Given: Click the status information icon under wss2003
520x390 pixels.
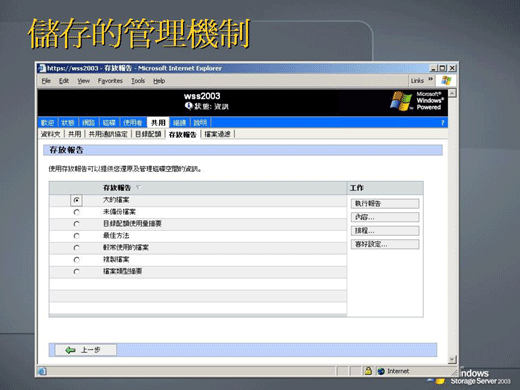Looking at the screenshot, I should click(x=188, y=106).
